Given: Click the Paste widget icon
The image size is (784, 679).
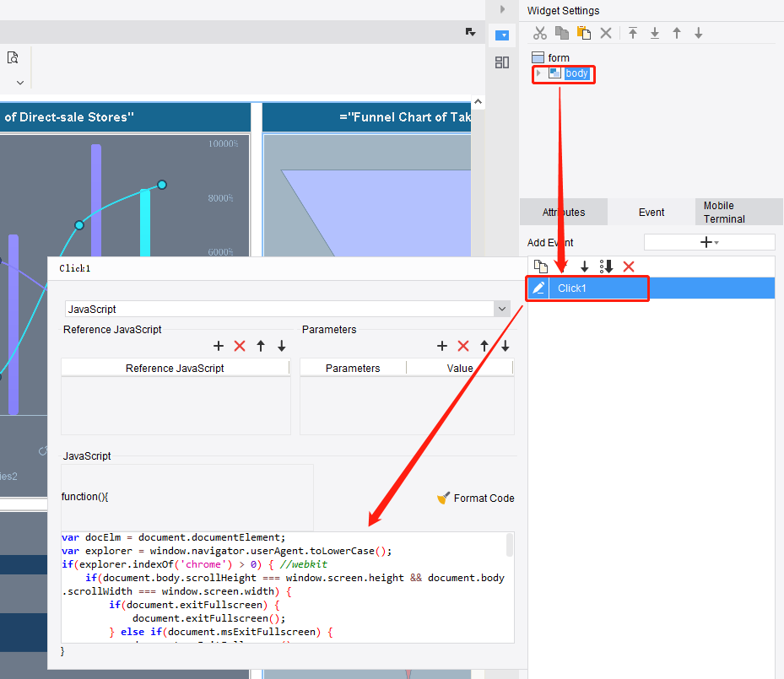Looking at the screenshot, I should coord(583,32).
